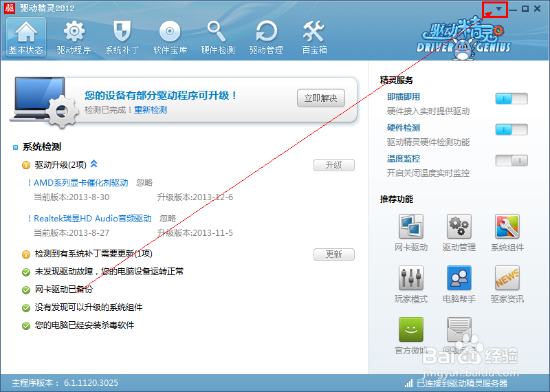Screen dimensions: 550x392
Task: Ignore the AMD graphics driver update
Action: [144, 182]
